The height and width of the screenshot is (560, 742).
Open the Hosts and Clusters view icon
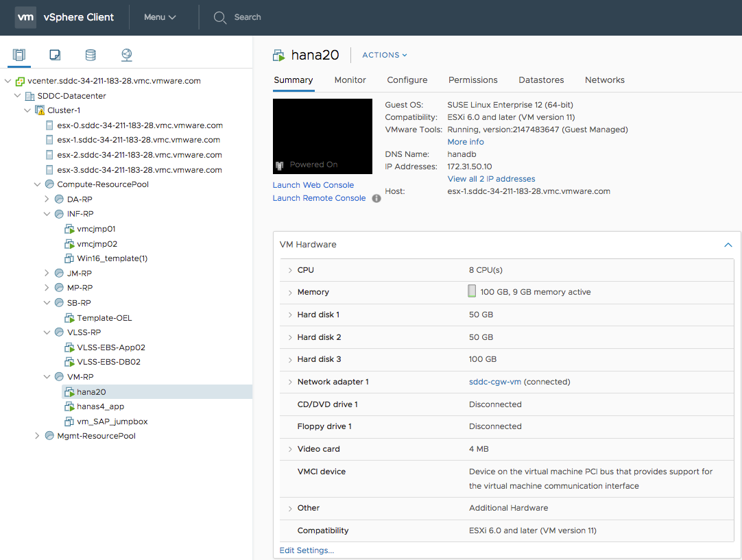(x=19, y=55)
